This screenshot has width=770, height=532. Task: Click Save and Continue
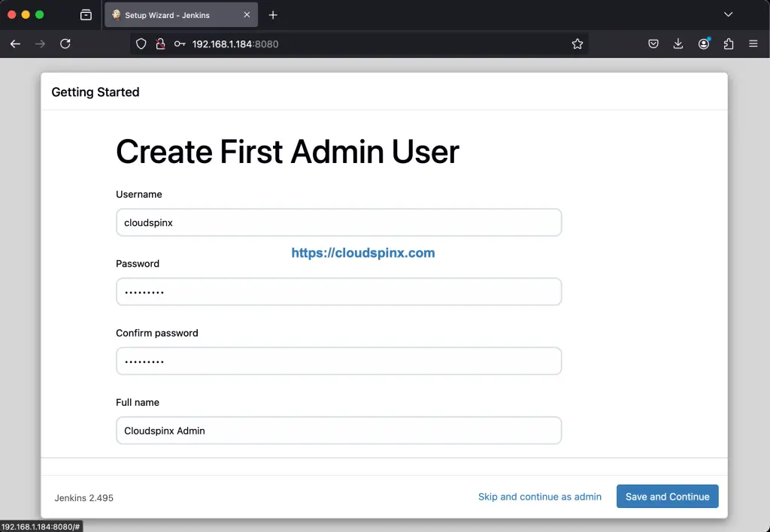pos(667,496)
